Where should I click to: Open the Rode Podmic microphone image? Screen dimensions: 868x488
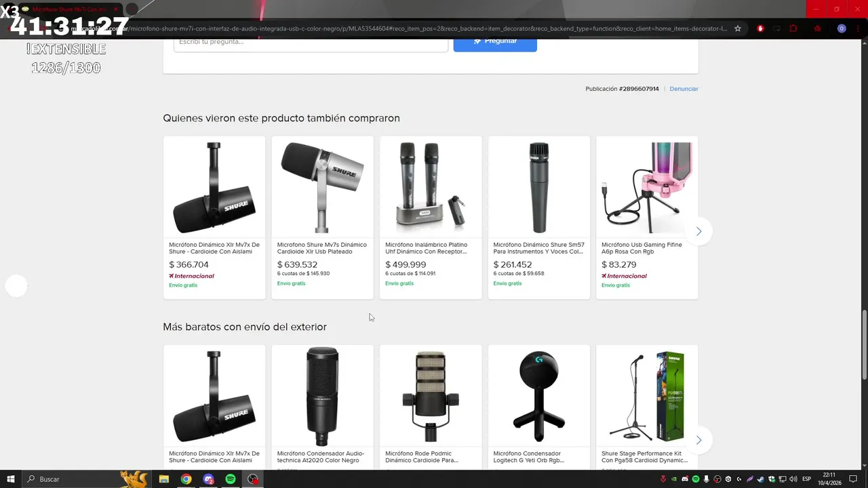[431, 396]
